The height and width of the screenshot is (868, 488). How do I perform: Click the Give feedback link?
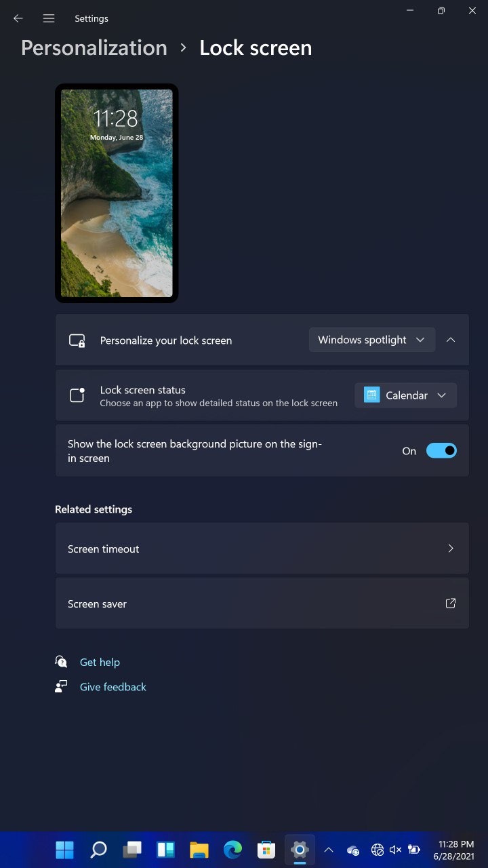(x=113, y=687)
